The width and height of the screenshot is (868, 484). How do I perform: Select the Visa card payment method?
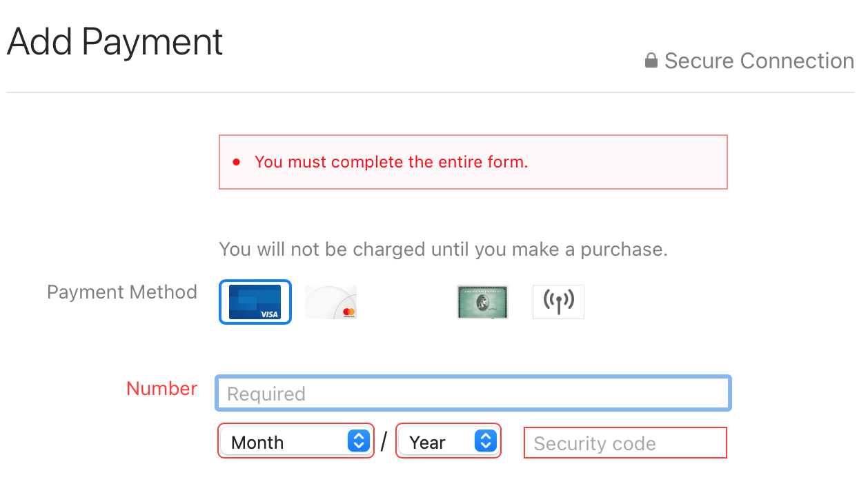pyautogui.click(x=255, y=302)
